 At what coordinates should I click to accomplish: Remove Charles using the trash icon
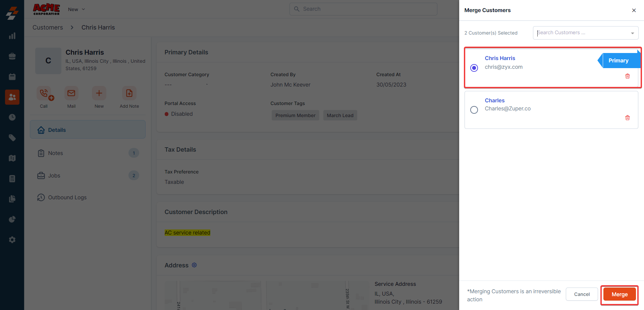point(627,118)
